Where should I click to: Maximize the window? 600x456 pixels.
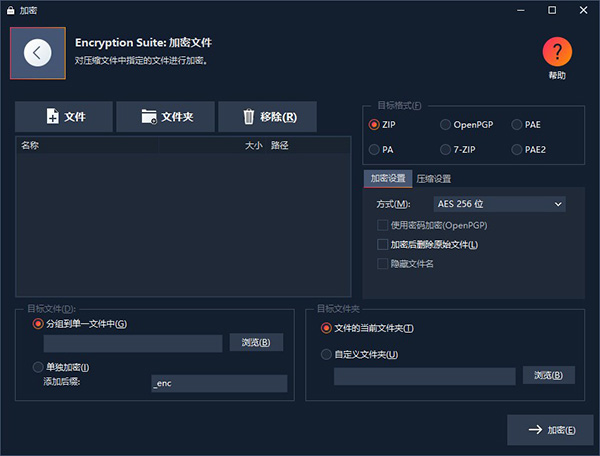click(552, 10)
